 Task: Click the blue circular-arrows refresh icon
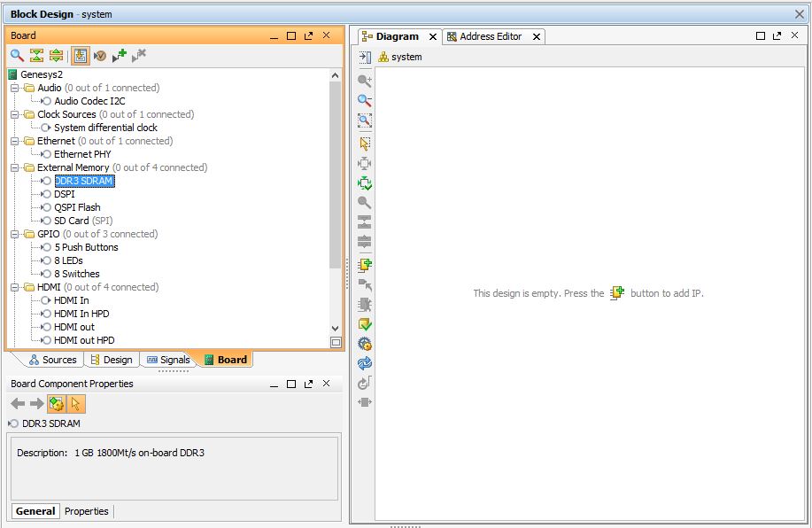(x=365, y=363)
